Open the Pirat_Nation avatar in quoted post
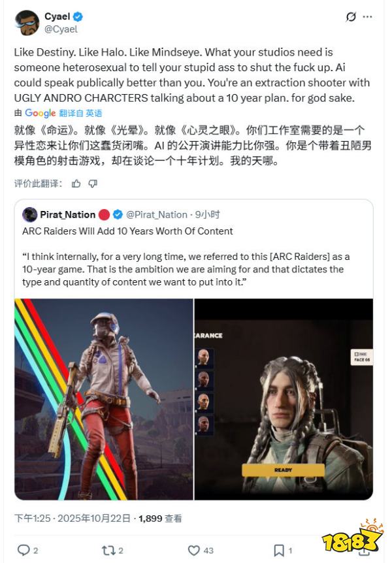392x563 pixels. click(x=29, y=215)
